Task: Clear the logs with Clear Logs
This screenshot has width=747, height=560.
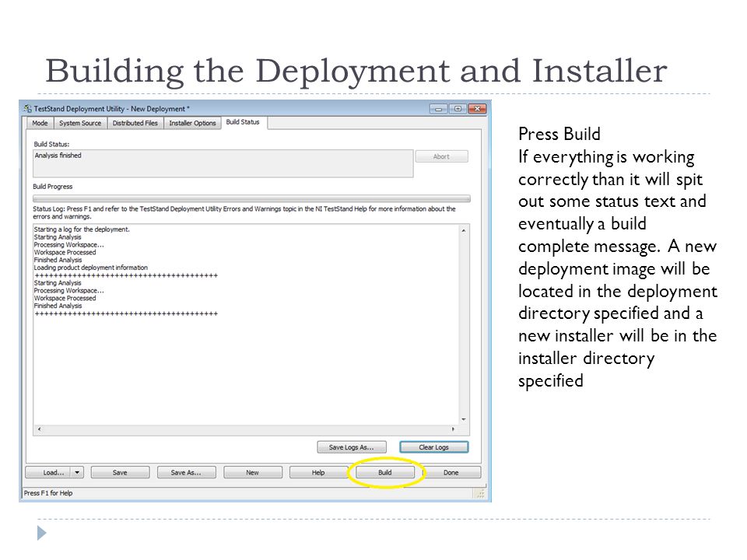Action: [x=434, y=447]
